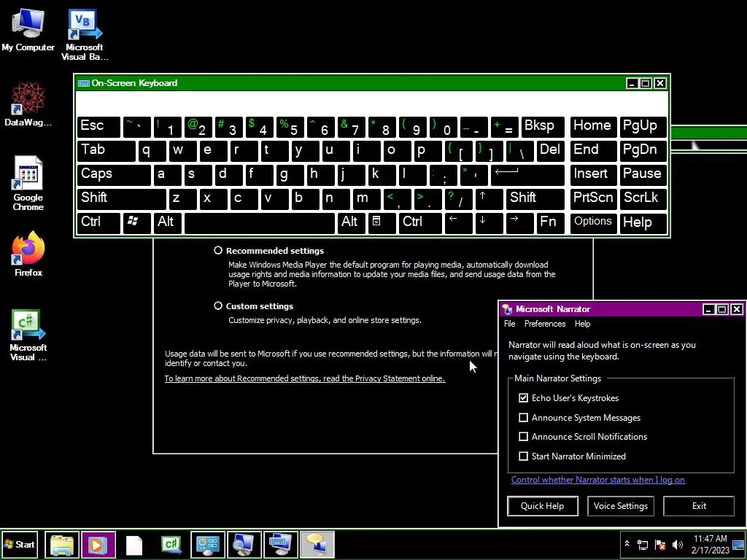This screenshot has width=747, height=560.
Task: Click the up arrow key
Action: [489, 198]
